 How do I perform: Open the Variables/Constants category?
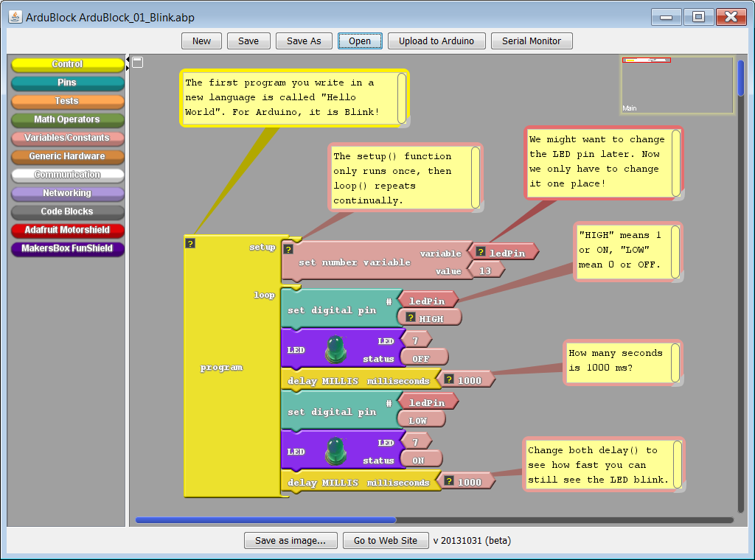tap(67, 138)
